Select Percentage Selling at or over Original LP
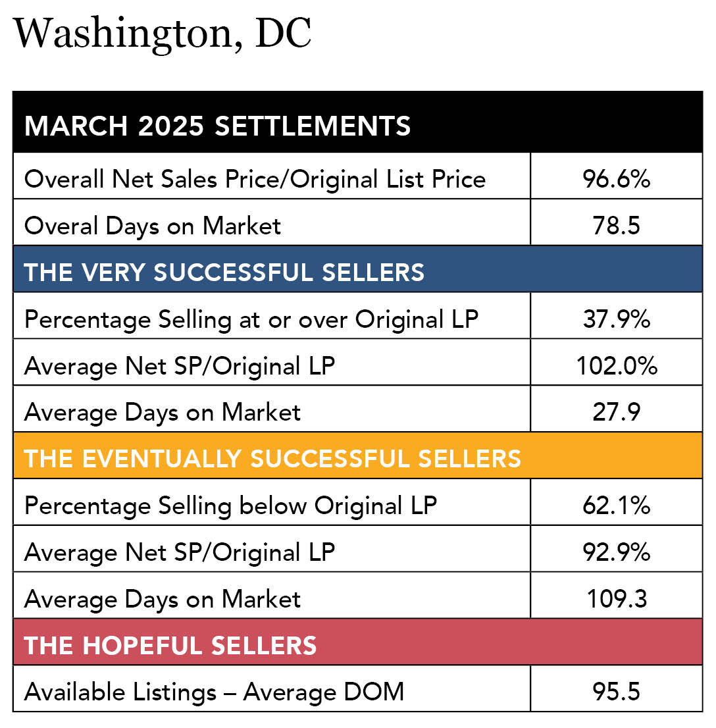The width and height of the screenshot is (716, 728). [x=251, y=319]
